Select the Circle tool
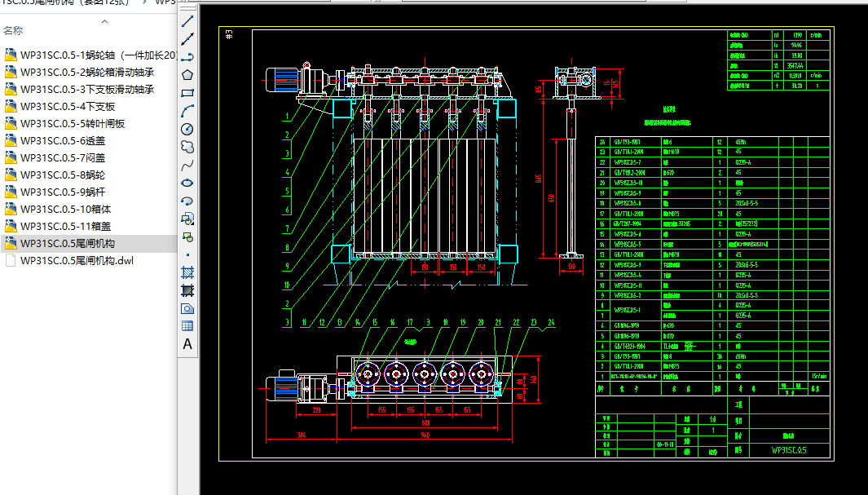This screenshot has width=868, height=495. (187, 127)
